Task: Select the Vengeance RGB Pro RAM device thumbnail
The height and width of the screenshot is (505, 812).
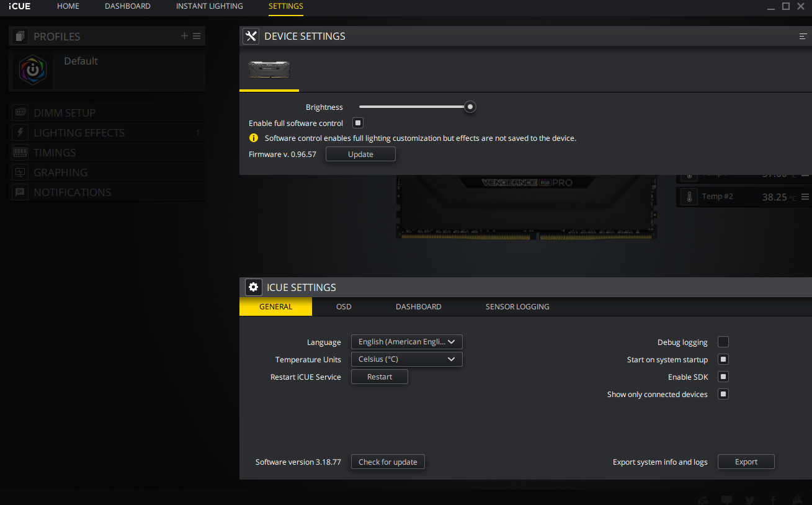Action: pyautogui.click(x=269, y=69)
